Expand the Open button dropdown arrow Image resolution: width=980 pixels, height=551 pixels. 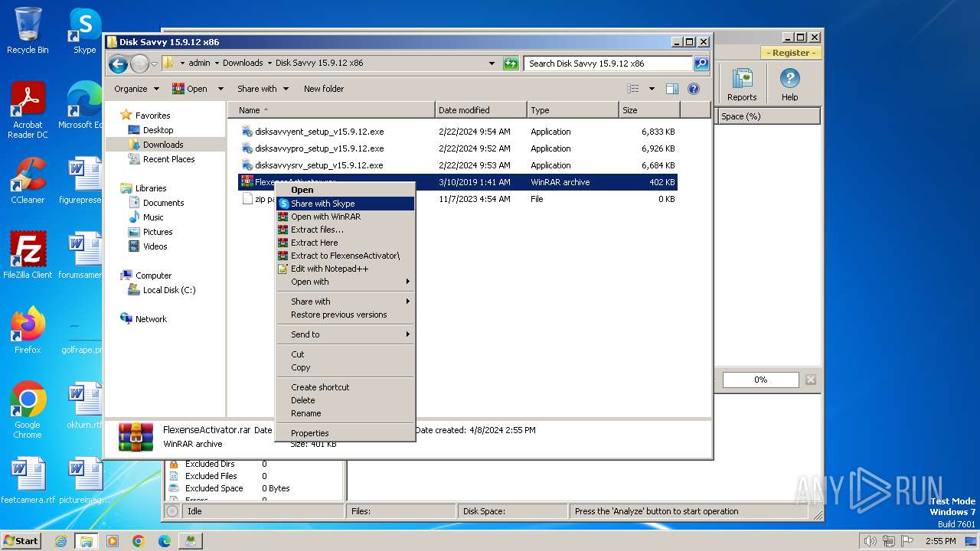(220, 89)
